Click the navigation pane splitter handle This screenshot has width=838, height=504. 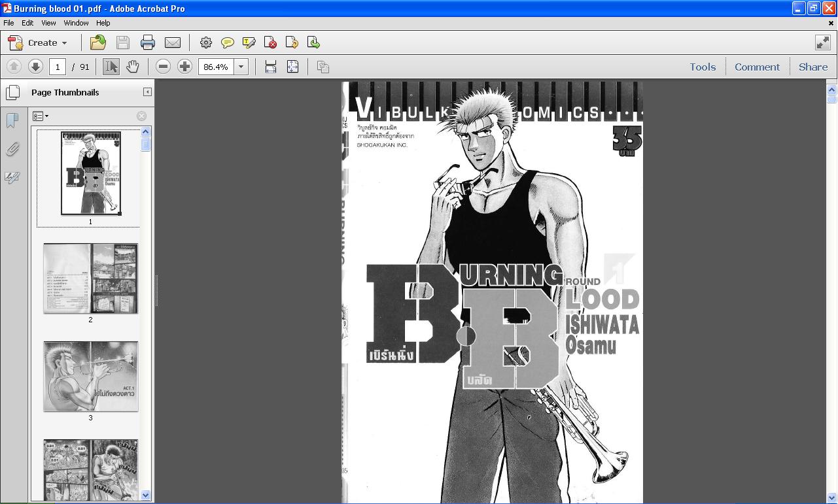(x=156, y=292)
